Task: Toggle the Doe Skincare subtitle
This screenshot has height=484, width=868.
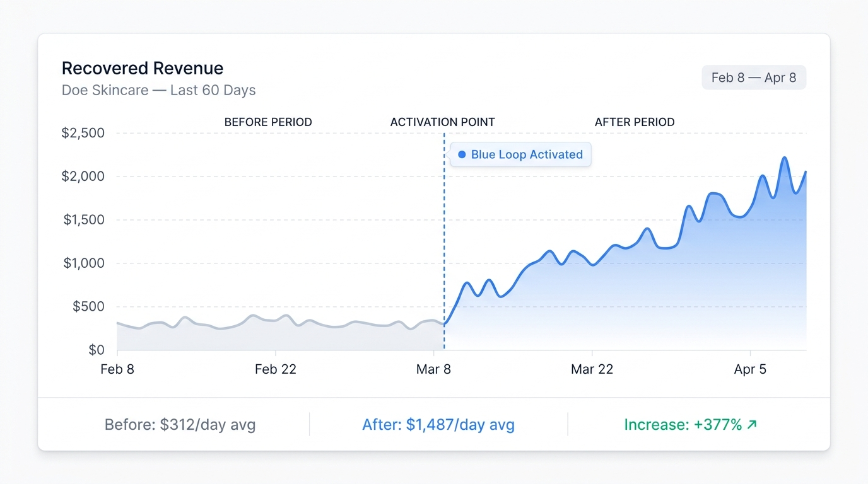Action: tap(158, 90)
